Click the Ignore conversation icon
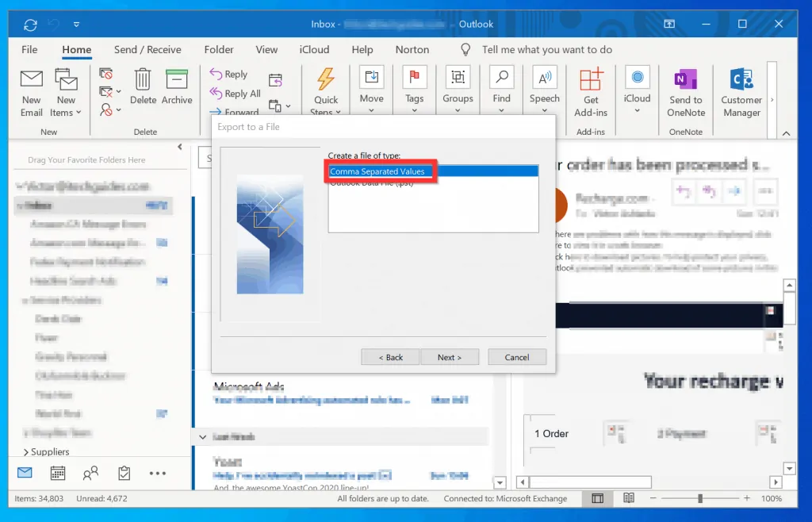Viewport: 812px width, 522px height. click(106, 74)
